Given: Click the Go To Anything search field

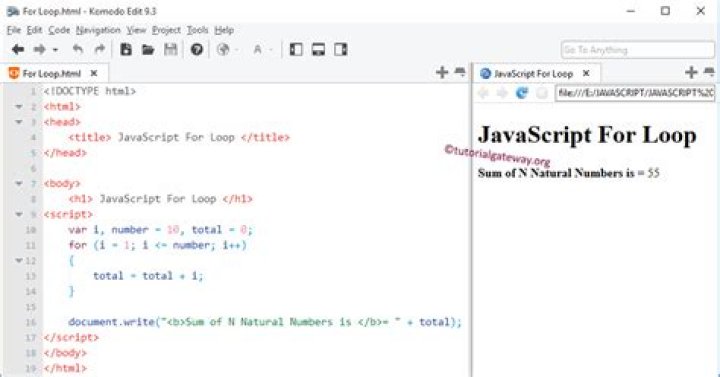Looking at the screenshot, I should [637, 50].
